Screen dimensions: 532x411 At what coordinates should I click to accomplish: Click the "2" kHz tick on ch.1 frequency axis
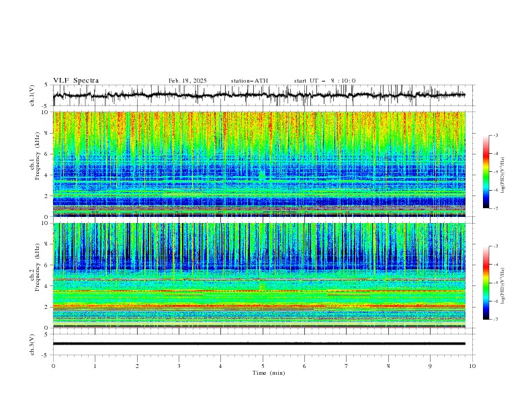47,195
